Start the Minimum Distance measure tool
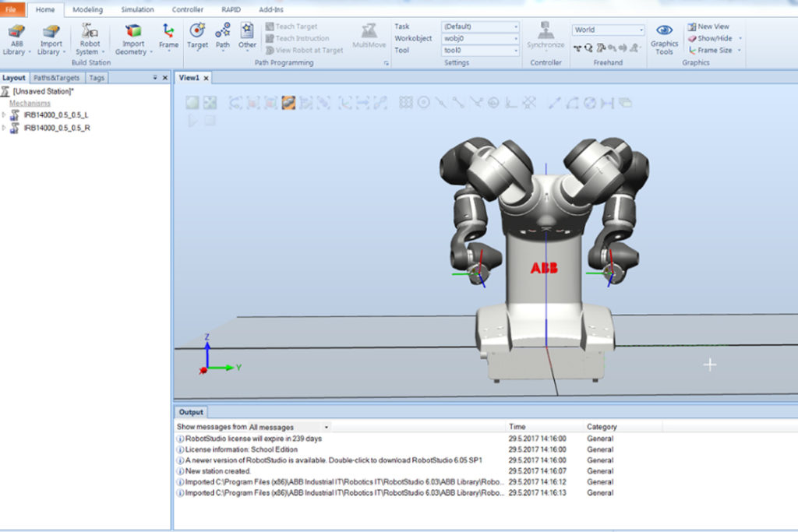 pos(607,103)
